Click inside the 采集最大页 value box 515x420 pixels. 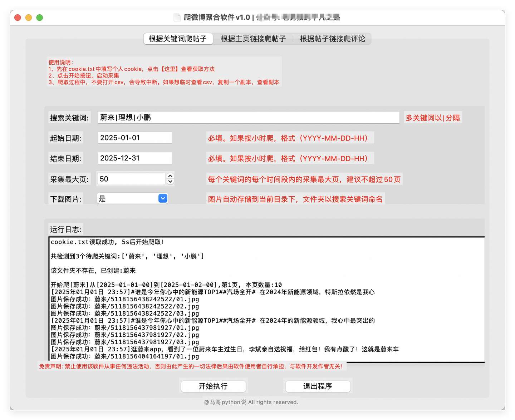point(131,179)
